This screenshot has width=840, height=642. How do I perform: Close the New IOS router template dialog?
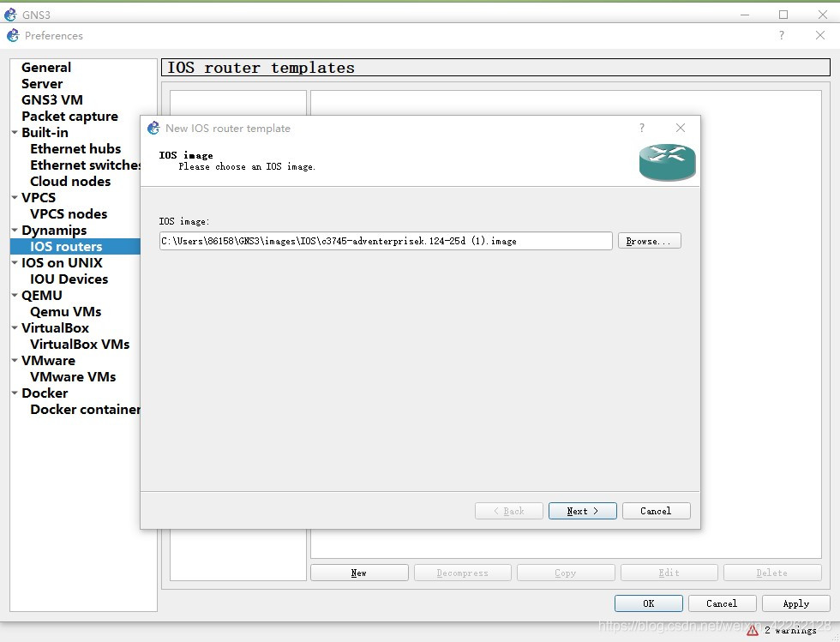[x=681, y=128]
